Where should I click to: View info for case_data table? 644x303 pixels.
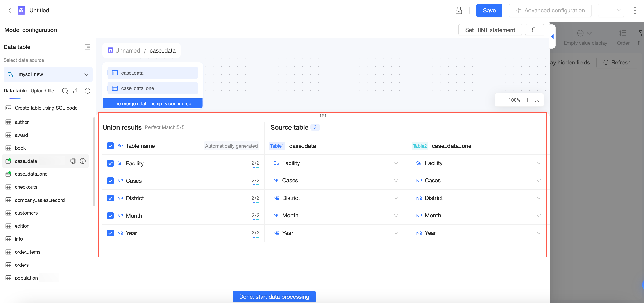(83, 161)
